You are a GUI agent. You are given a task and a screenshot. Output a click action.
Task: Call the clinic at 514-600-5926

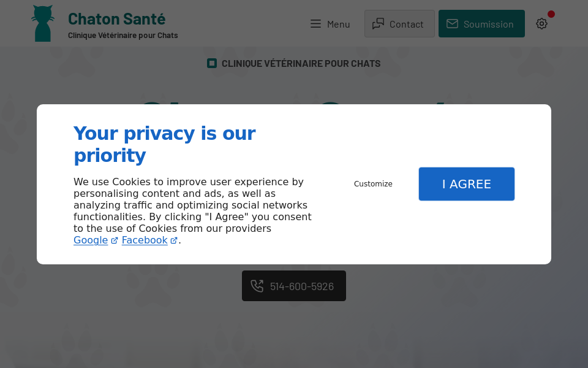[301, 286]
